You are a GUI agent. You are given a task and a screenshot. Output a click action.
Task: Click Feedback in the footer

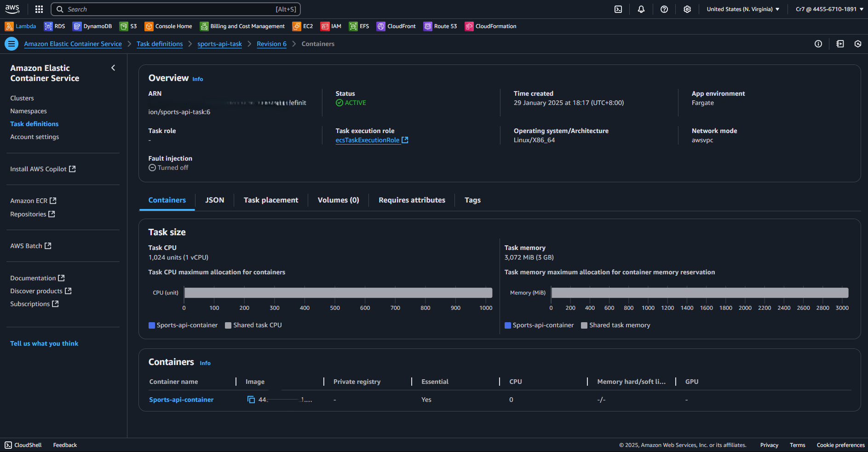coord(65,445)
